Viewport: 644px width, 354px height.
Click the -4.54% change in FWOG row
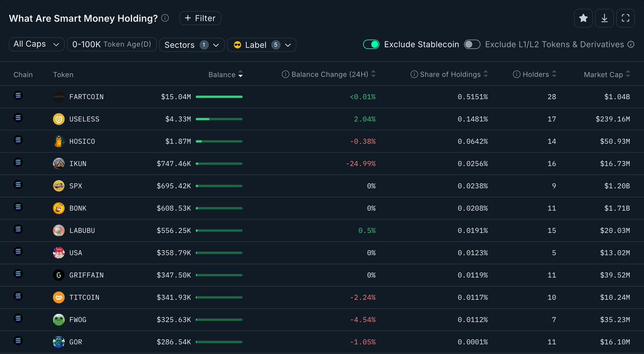(362, 320)
